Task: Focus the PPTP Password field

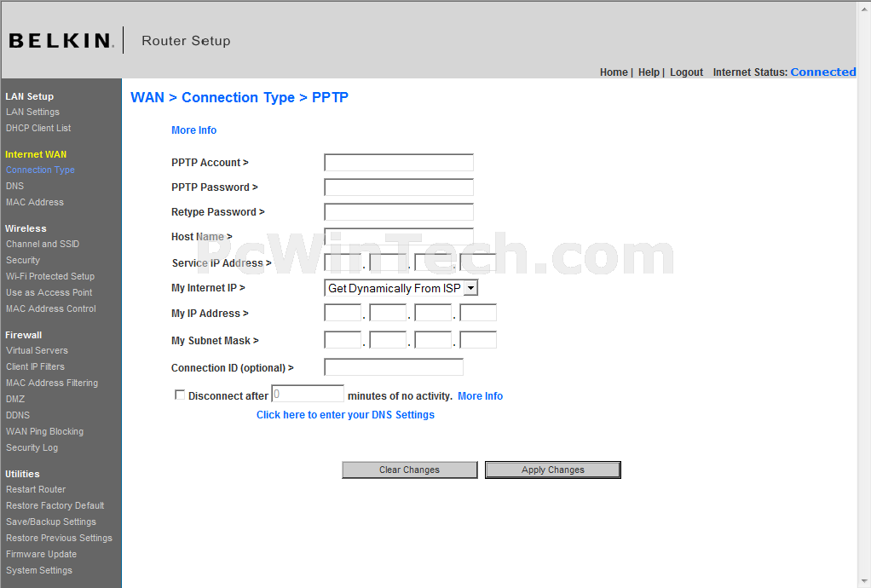Action: click(x=399, y=187)
